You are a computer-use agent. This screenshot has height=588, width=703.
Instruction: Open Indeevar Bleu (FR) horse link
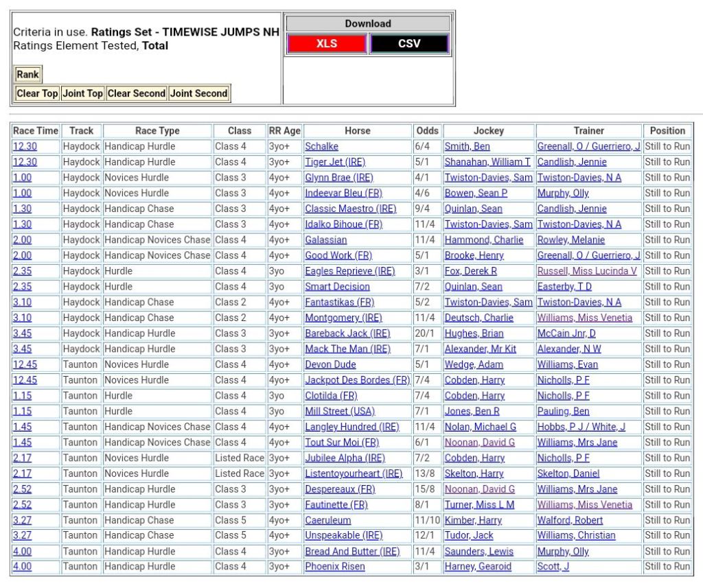(343, 193)
